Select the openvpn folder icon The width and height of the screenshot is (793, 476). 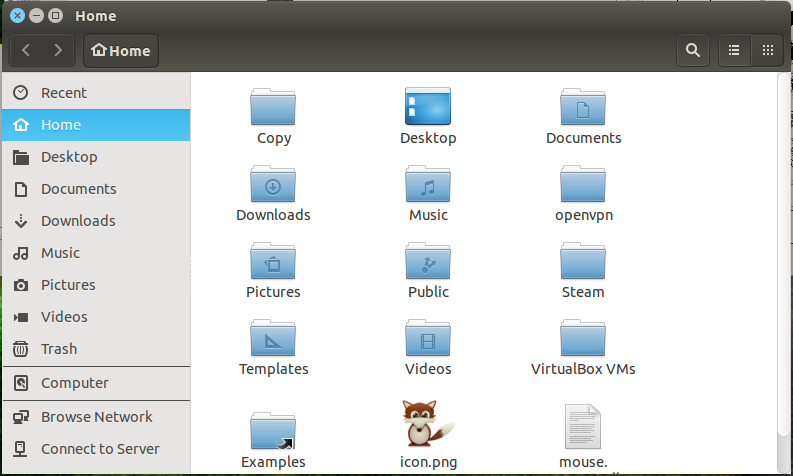[x=583, y=184]
